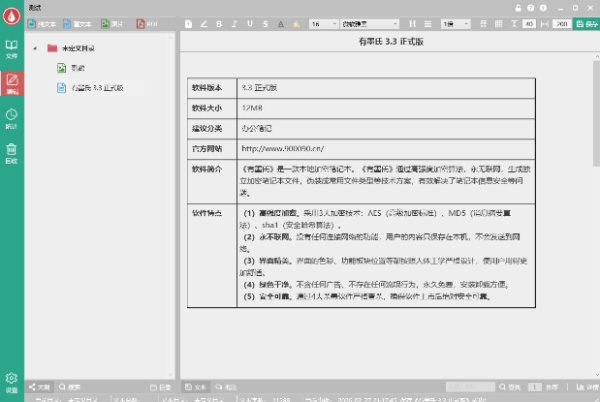Viewport: 600px width, 402px height.
Task: Open the line spacing dropdown showing 1倍
Action: point(455,24)
